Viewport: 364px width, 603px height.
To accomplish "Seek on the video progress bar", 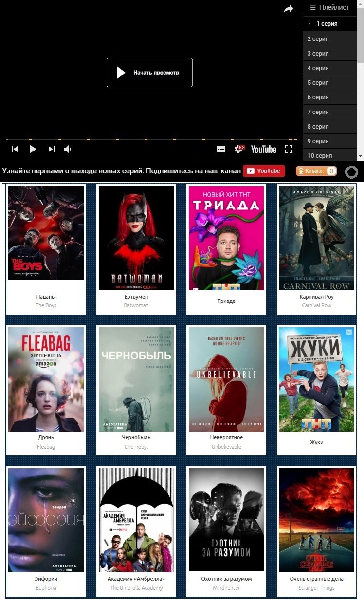I will 151,139.
